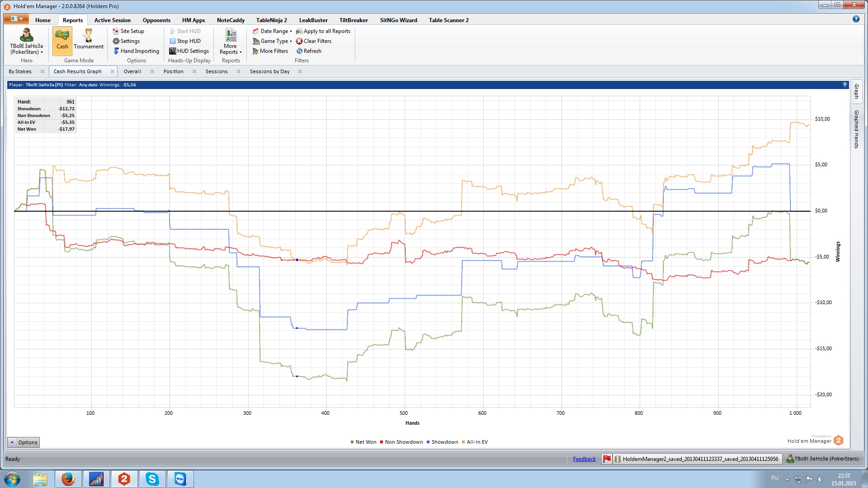Click the Clear Filters icon
The width and height of the screenshot is (868, 488).
299,41
